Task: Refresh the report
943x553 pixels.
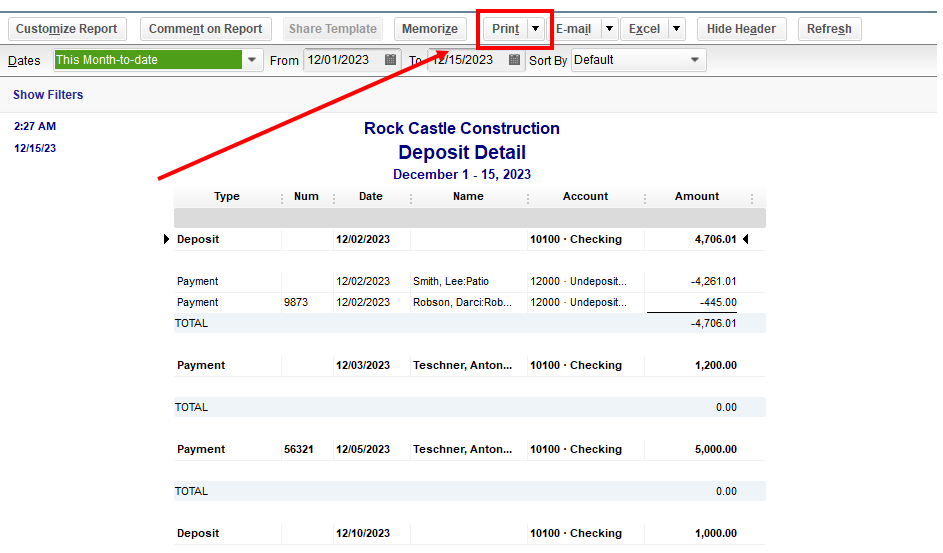Action: pyautogui.click(x=829, y=29)
